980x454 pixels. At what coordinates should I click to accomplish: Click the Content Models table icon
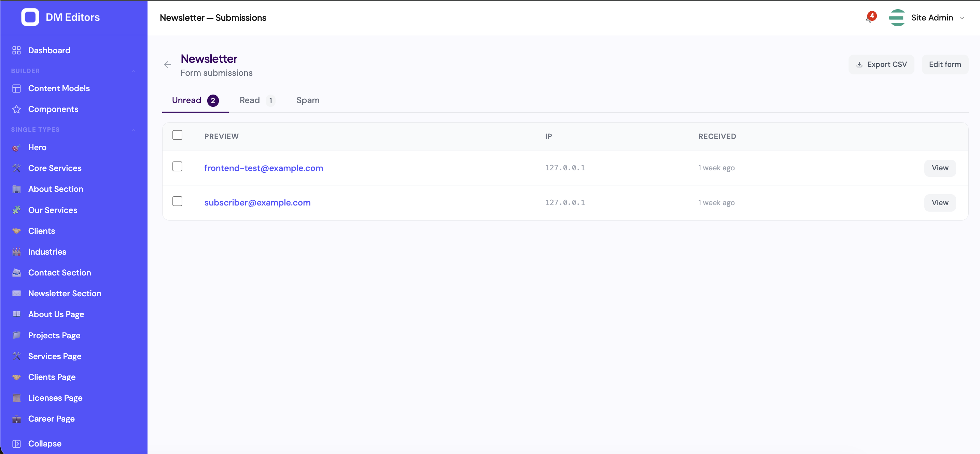pos(16,88)
